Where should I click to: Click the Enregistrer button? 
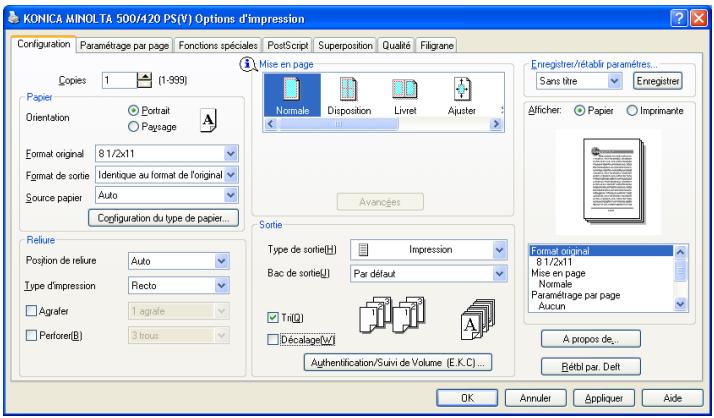coord(658,81)
